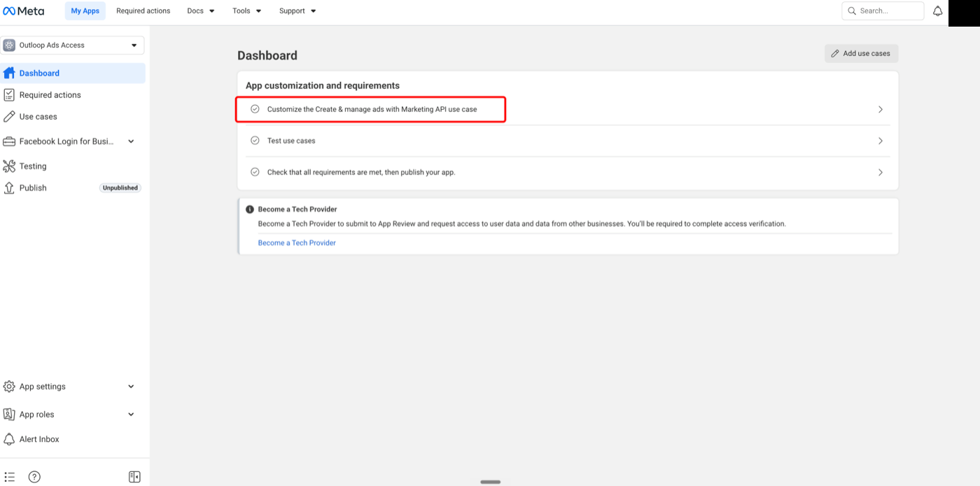Open the notifications bell
The image size is (980, 486).
coord(937,11)
